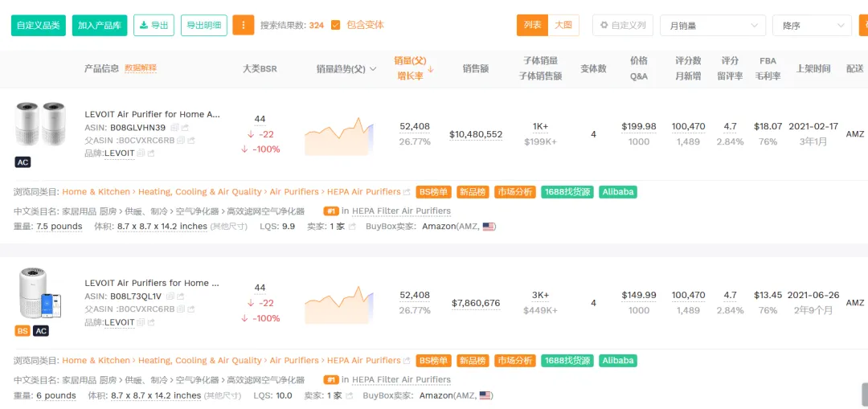Click BS榜单 in the B08L73QL1V row
Viewport: 868px width, 409px height.
click(x=433, y=361)
